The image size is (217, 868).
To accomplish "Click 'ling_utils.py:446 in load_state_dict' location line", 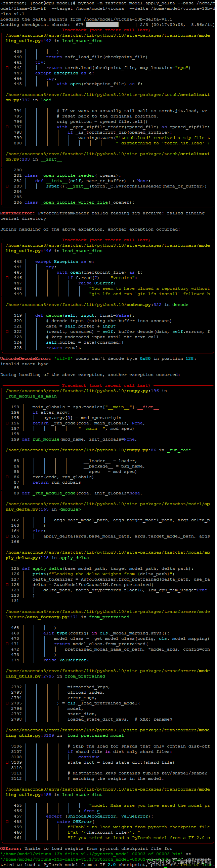I will (x=54, y=251).
